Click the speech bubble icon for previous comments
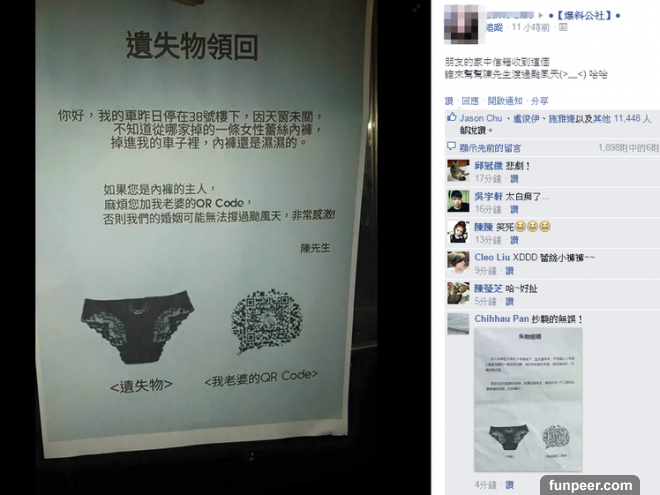Screen dimensions: 660x495 451,146
